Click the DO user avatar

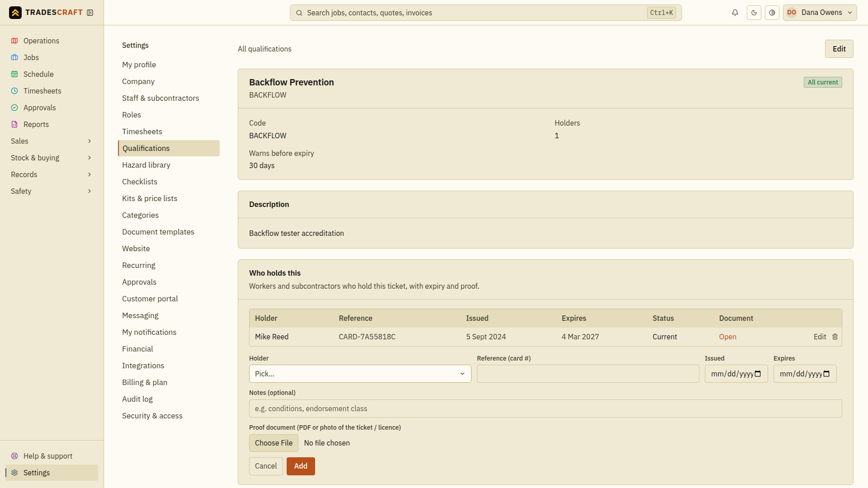click(x=792, y=13)
